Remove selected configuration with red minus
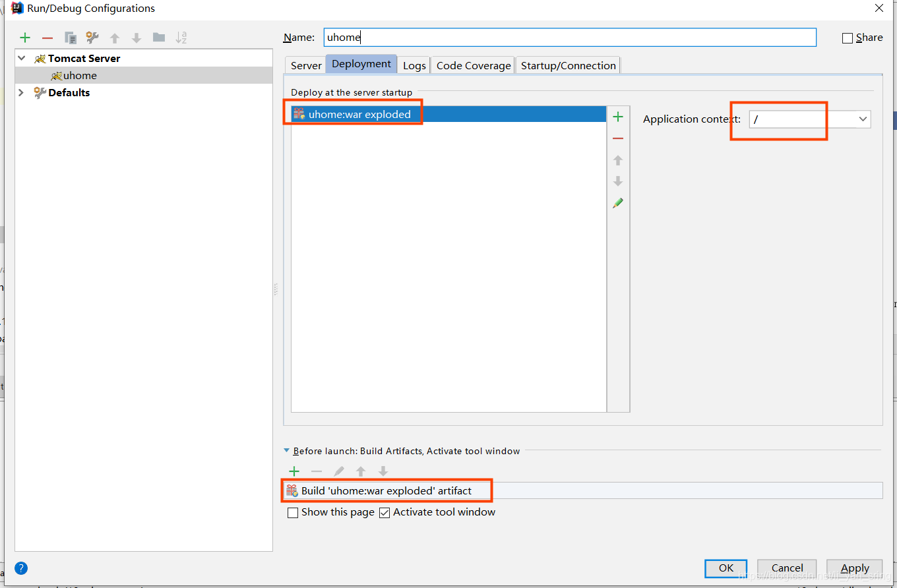The height and width of the screenshot is (588, 897). (x=47, y=38)
